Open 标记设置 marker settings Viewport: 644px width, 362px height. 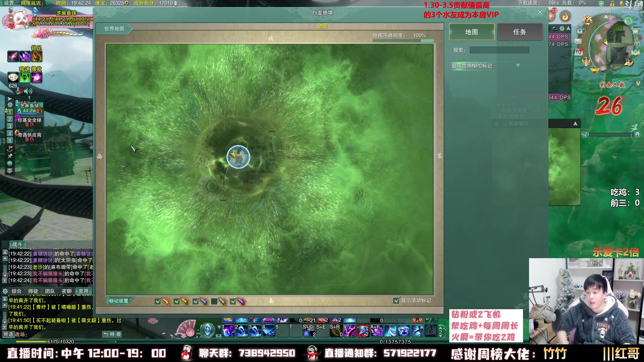(119, 301)
